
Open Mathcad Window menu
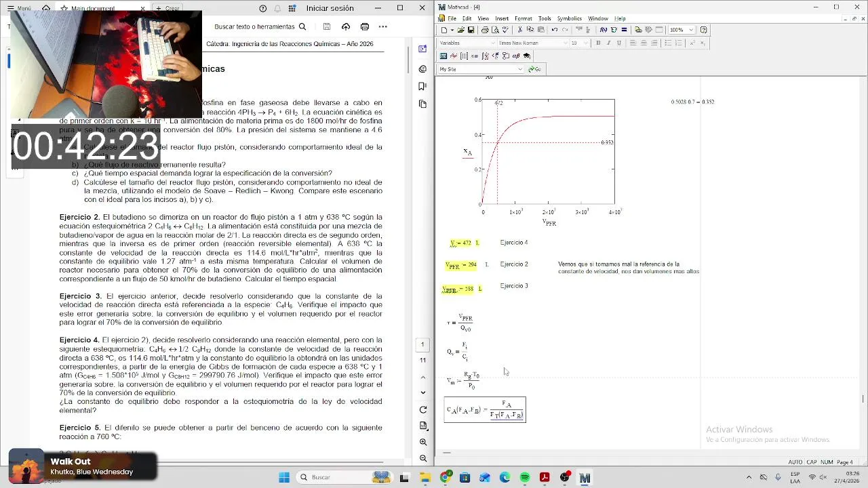click(597, 18)
